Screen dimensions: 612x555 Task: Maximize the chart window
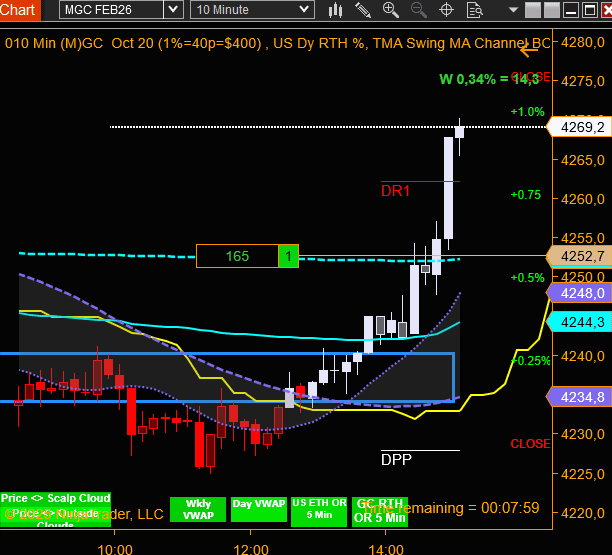[590, 10]
